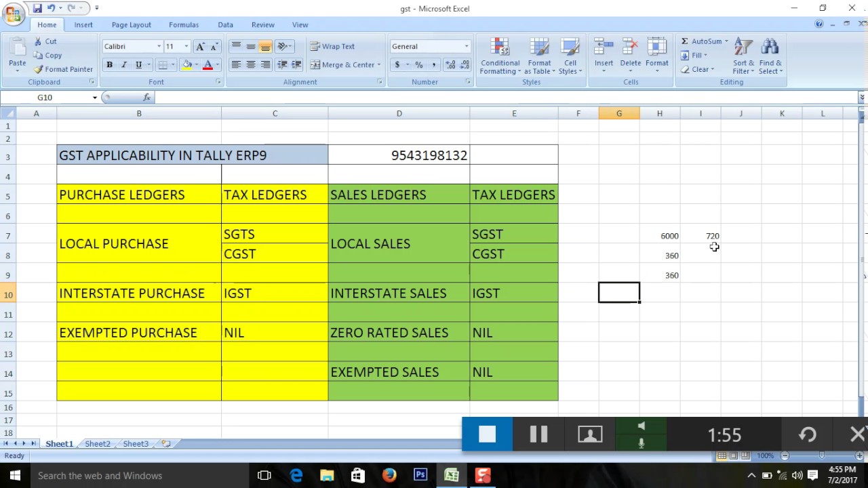Align text to top of cell
This screenshot has height=488, width=868.
[x=236, y=46]
